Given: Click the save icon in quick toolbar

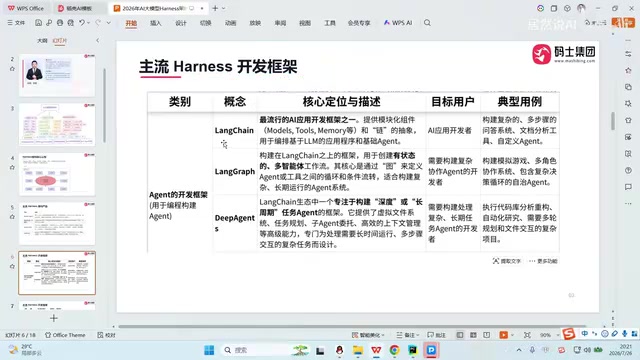Looking at the screenshot, I should (x=38, y=23).
